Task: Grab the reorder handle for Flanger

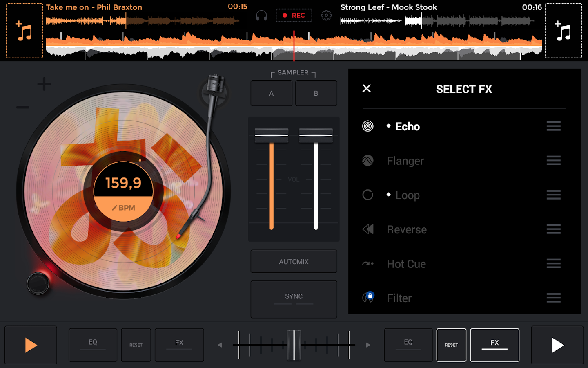Action: (x=554, y=161)
